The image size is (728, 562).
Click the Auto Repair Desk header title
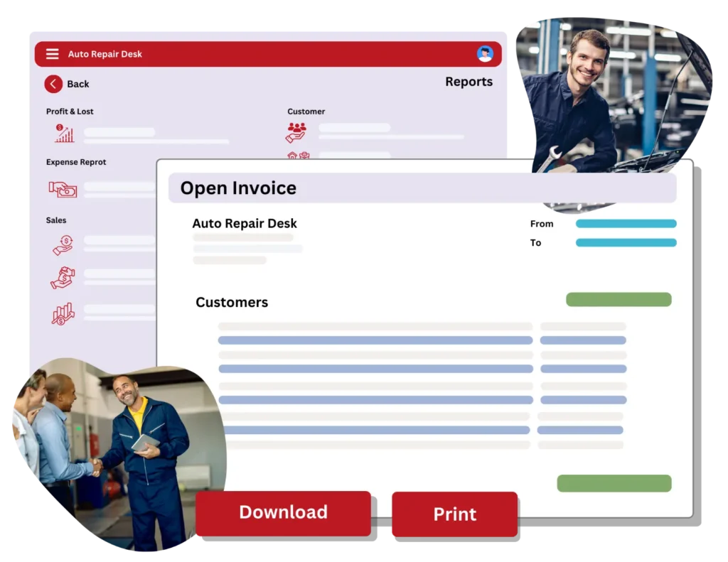(105, 54)
